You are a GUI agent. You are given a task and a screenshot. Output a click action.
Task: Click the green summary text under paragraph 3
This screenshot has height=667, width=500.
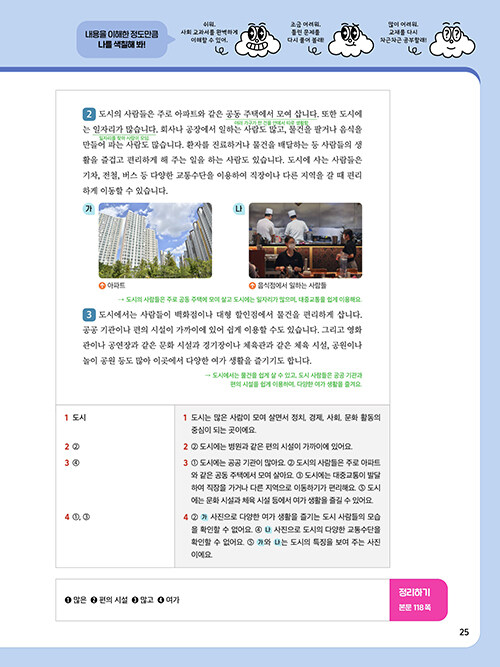[283, 380]
